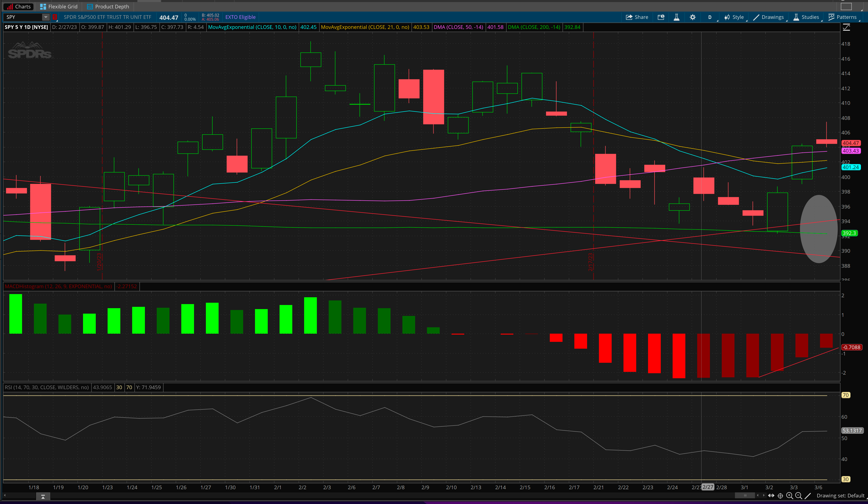Click the crosshair pan tool icon
Viewport: 868px width, 504px height.
(x=780, y=496)
